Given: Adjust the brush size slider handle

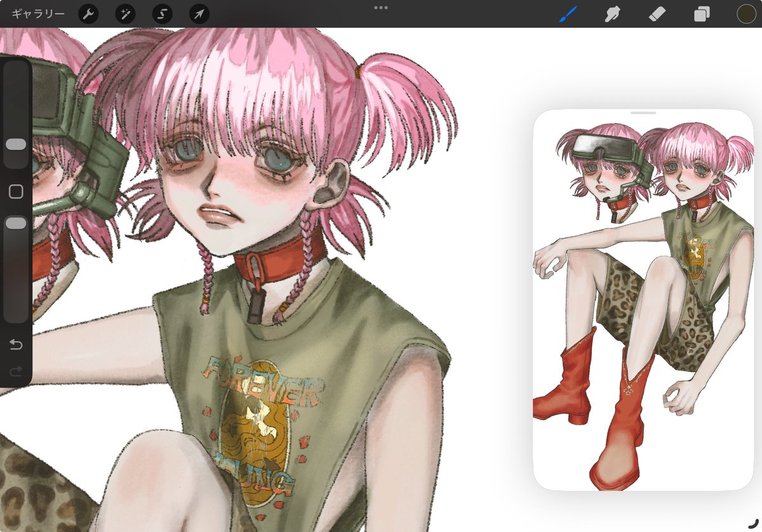Looking at the screenshot, I should (x=16, y=144).
